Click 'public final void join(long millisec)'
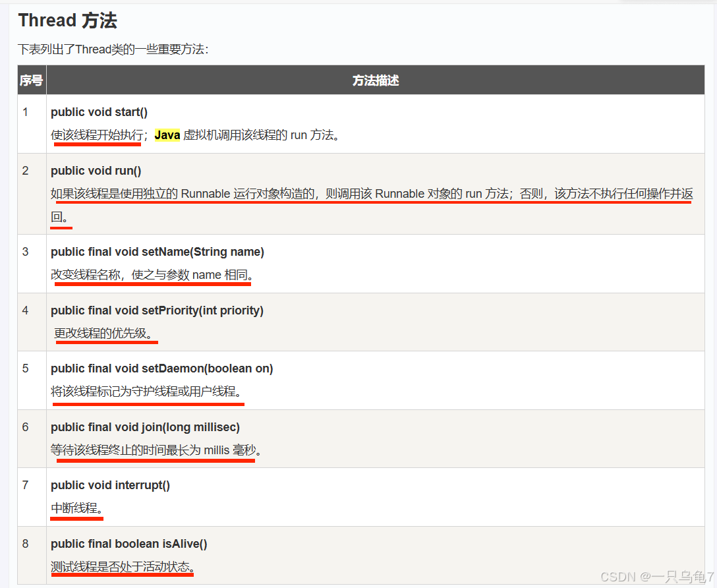Image resolution: width=717 pixels, height=588 pixels. [x=145, y=427]
